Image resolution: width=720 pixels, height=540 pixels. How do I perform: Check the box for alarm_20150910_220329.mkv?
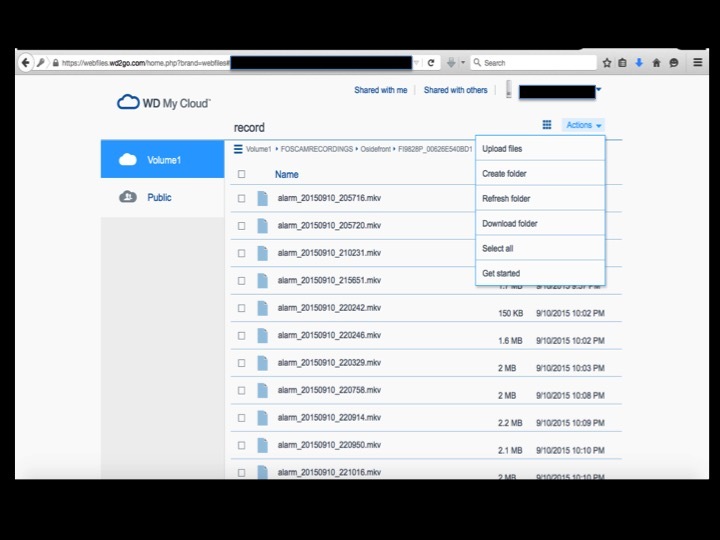tap(242, 363)
